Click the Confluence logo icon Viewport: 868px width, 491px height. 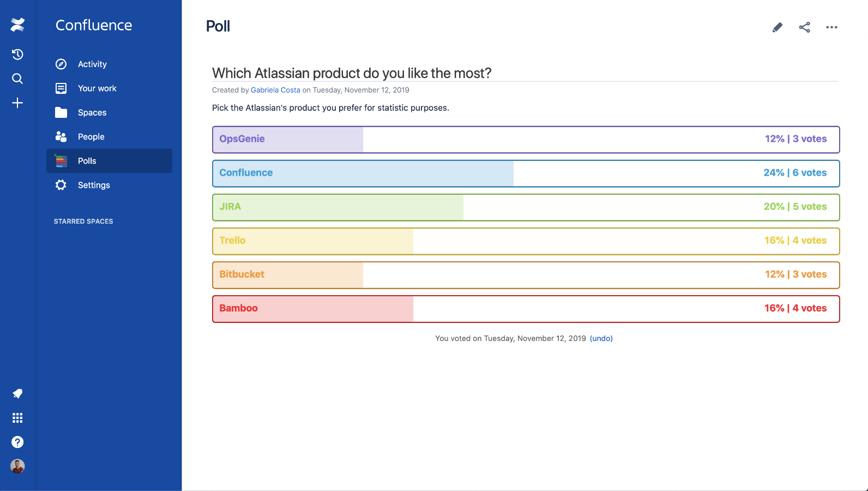point(17,25)
